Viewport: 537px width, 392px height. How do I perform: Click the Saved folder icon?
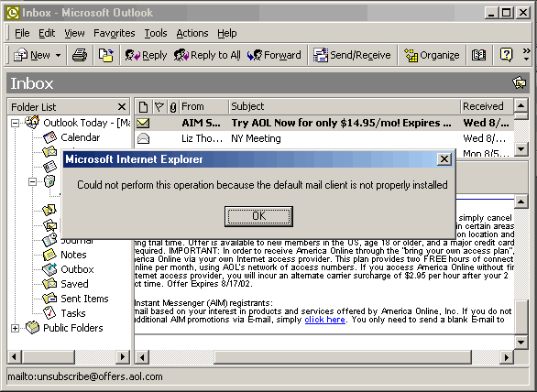(x=50, y=284)
